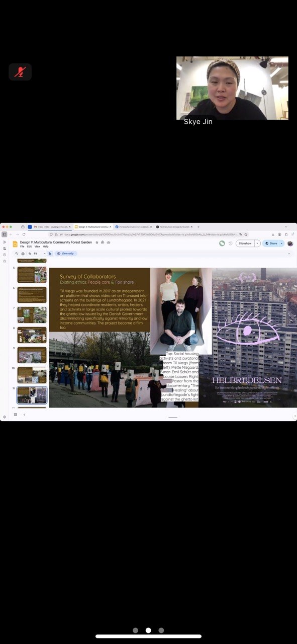Star the Design 9 presentation title

click(x=97, y=243)
